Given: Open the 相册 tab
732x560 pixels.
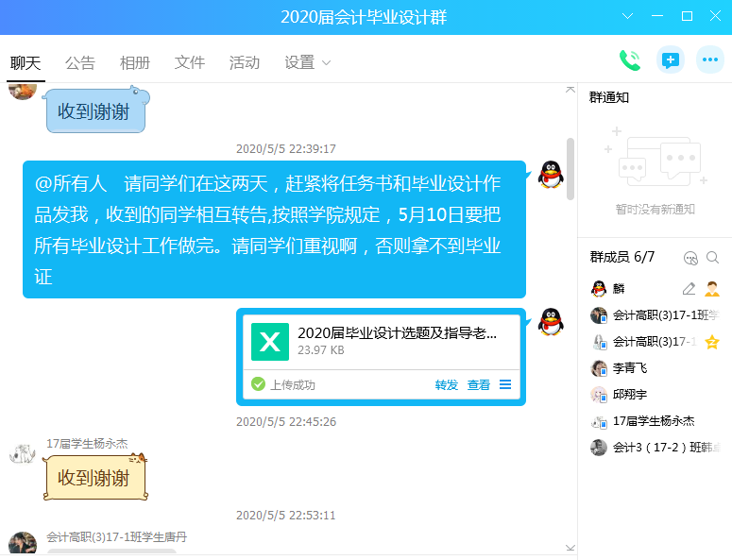Looking at the screenshot, I should click(x=134, y=62).
